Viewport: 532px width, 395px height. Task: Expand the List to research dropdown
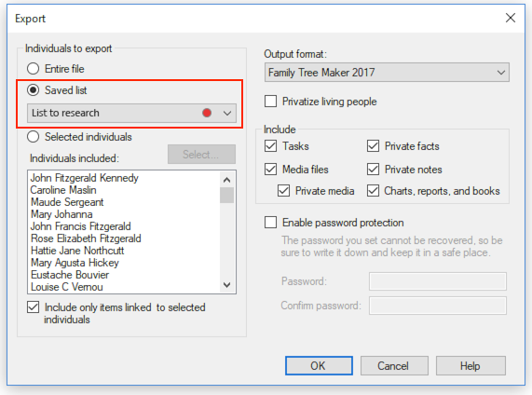[131, 113]
